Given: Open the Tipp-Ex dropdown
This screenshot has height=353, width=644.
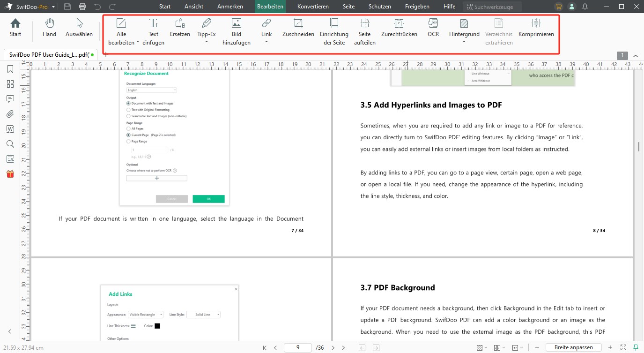Looking at the screenshot, I should (x=207, y=42).
